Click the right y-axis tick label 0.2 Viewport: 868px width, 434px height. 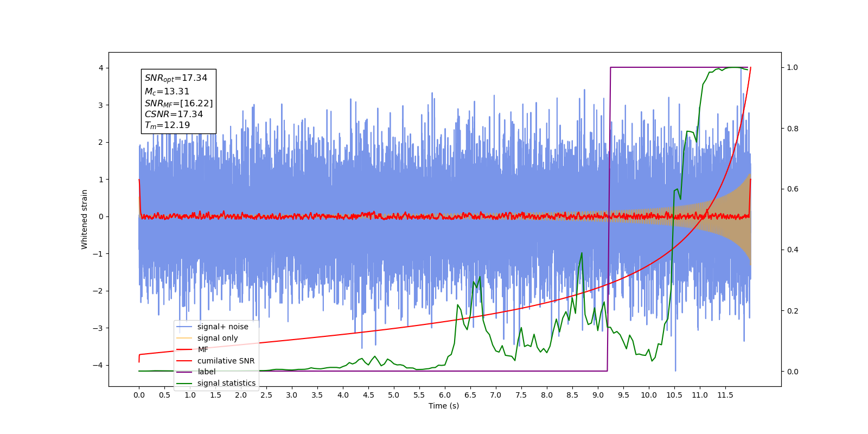(x=793, y=311)
